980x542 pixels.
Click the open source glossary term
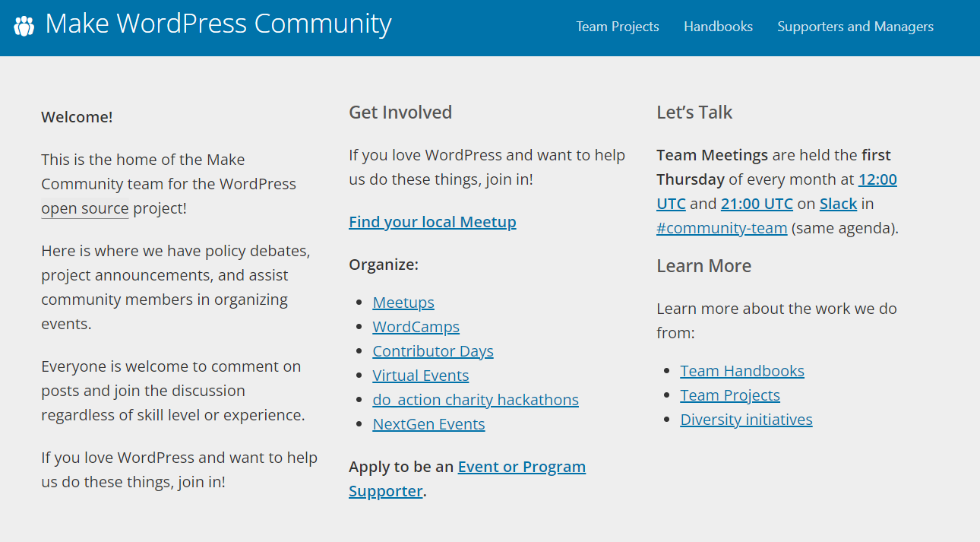coord(85,208)
